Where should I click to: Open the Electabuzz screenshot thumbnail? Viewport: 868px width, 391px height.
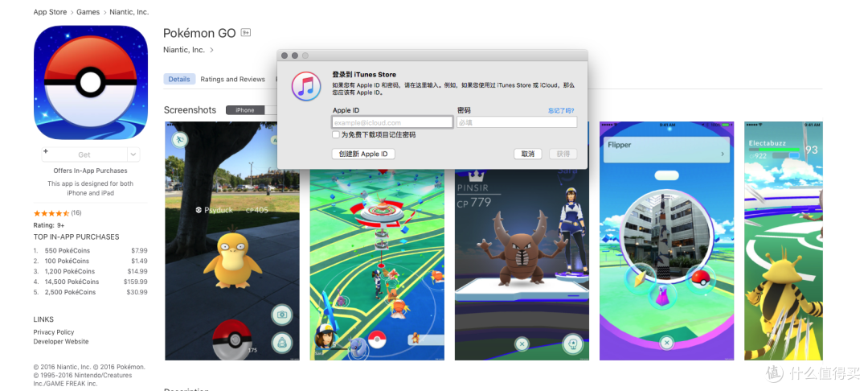coord(784,241)
